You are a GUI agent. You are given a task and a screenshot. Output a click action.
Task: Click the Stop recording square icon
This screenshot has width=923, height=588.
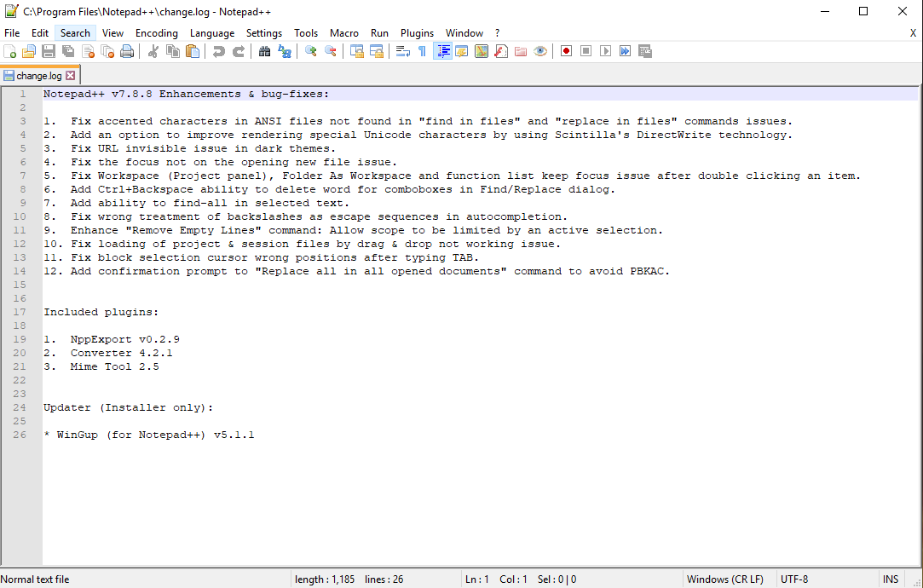(586, 51)
